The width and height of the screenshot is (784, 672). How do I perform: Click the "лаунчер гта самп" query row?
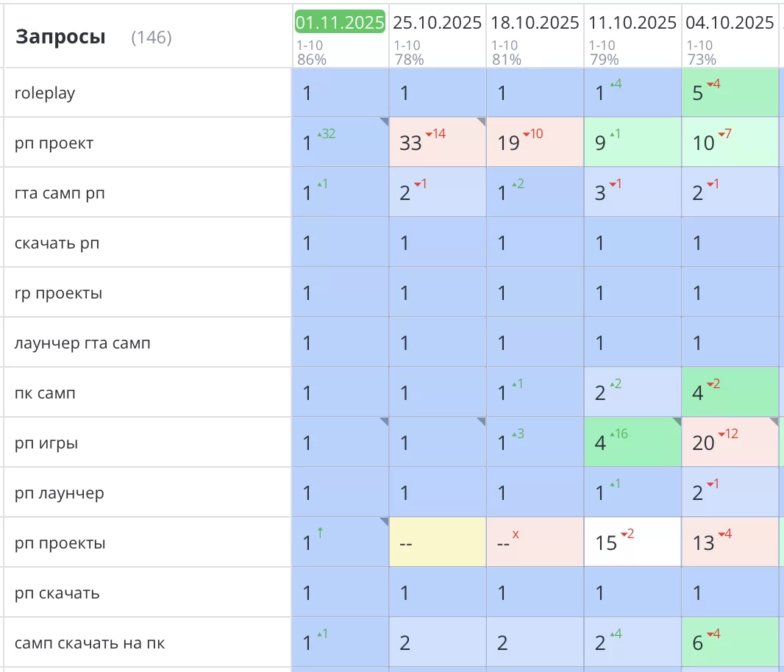point(82,343)
